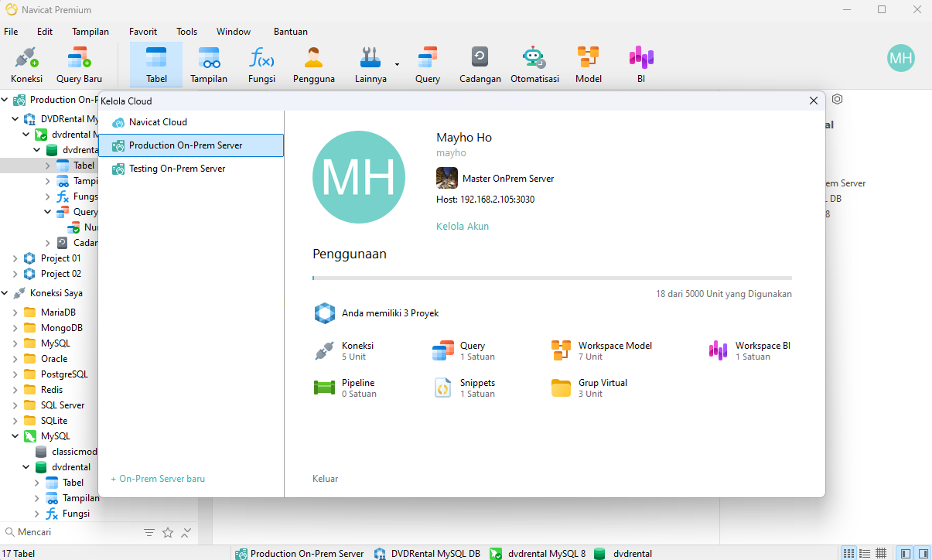Click the settings icon beside dialog close

837,99
